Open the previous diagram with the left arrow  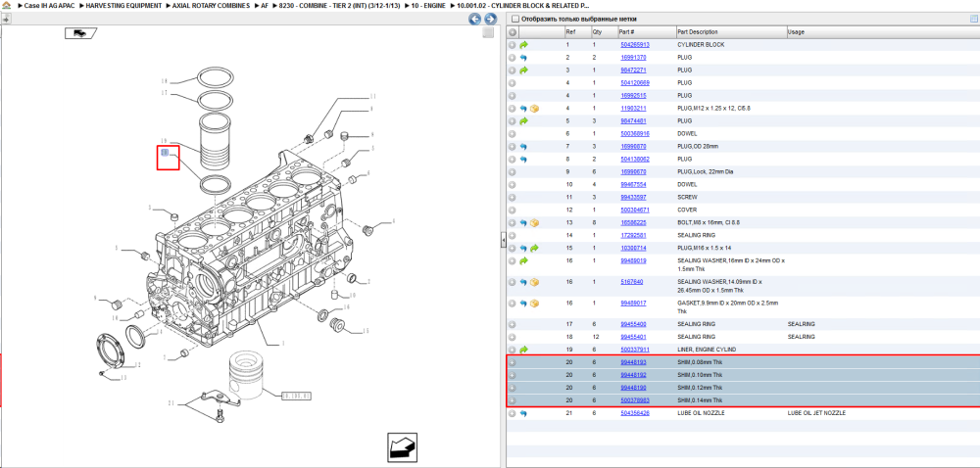coord(475,20)
